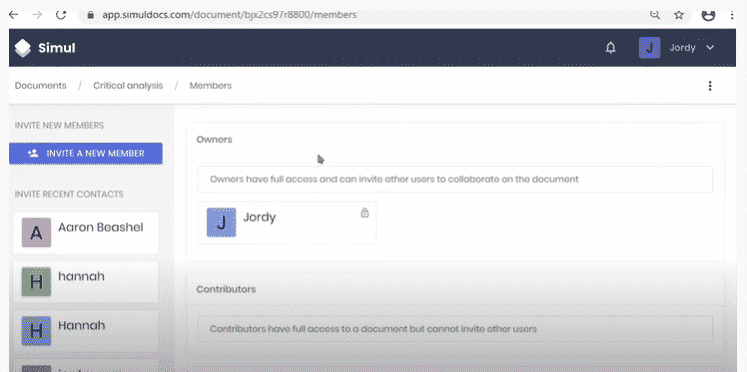Click the add-person icon on invite button
This screenshot has width=747, height=372.
pyautogui.click(x=32, y=153)
